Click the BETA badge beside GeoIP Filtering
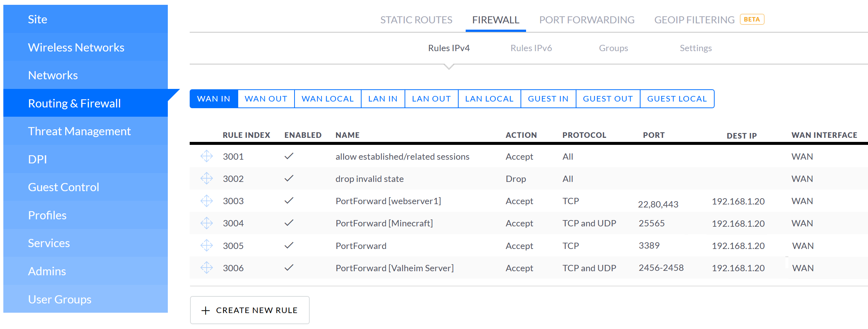This screenshot has height=329, width=868. tap(752, 19)
